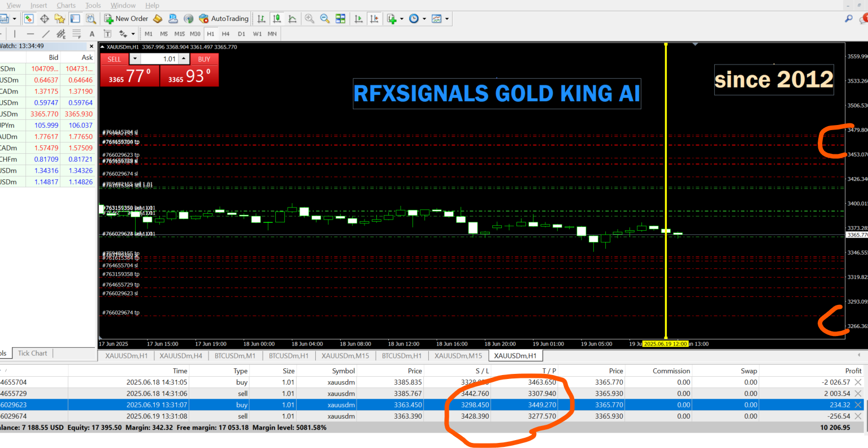Open the Data Window crosshair icon
This screenshot has width=868, height=448.
44,19
